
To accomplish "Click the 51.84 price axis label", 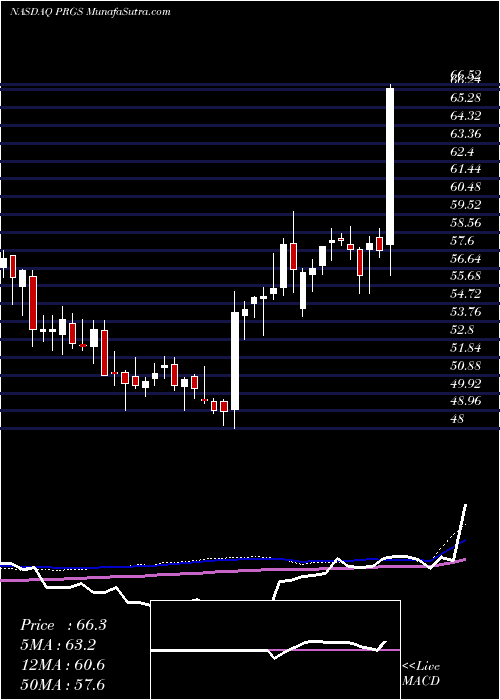I will (466, 347).
